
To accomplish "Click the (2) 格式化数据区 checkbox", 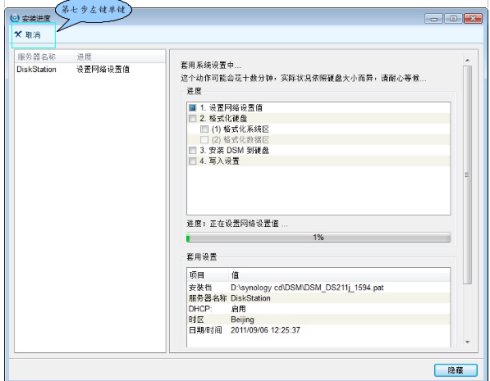I will pyautogui.click(x=204, y=140).
